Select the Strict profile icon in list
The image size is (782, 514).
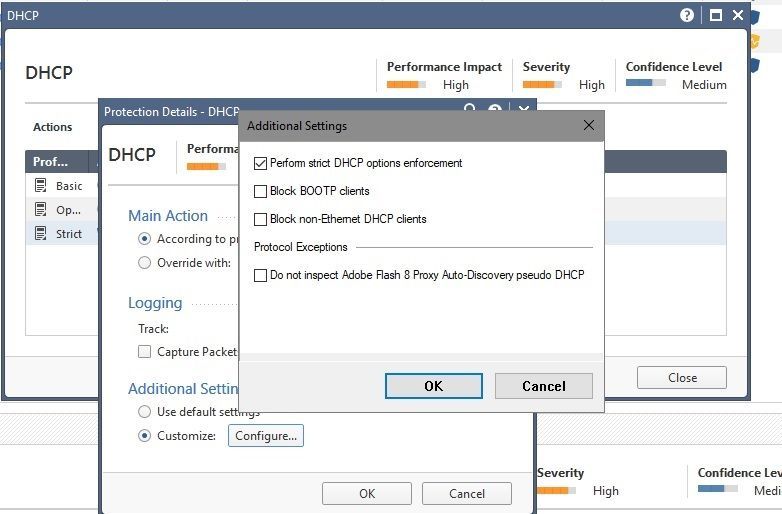click(x=41, y=233)
